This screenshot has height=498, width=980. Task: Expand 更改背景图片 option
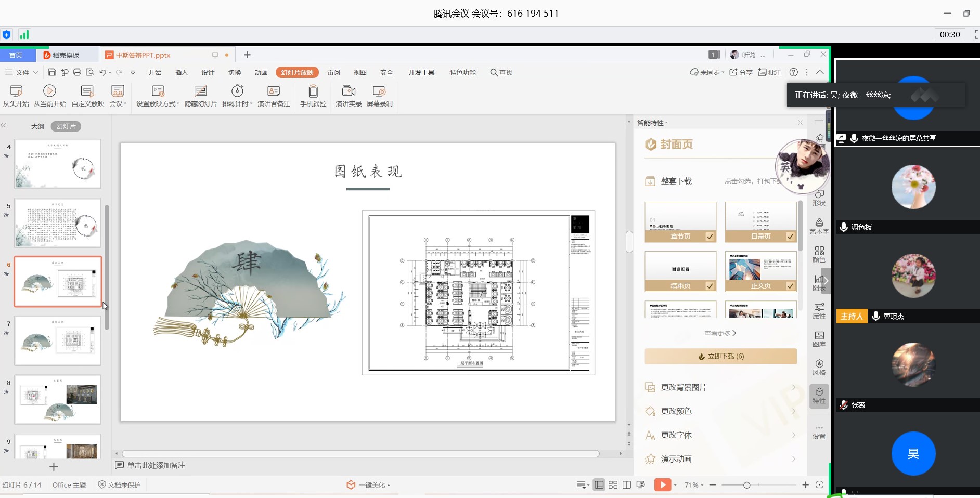pos(720,387)
